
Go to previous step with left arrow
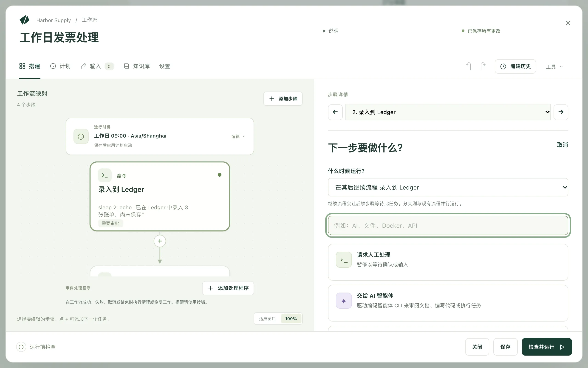pyautogui.click(x=335, y=112)
